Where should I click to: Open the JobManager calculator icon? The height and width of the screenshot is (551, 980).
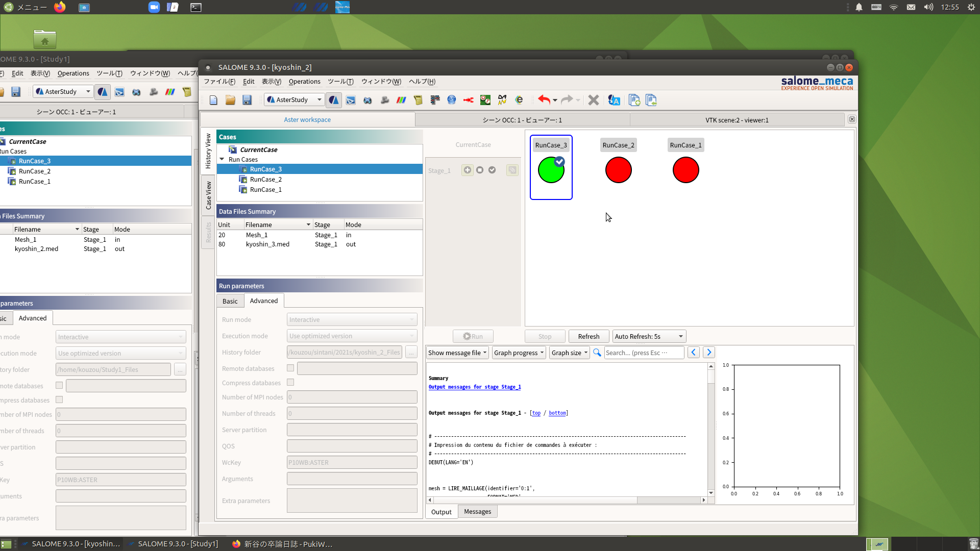(418, 100)
